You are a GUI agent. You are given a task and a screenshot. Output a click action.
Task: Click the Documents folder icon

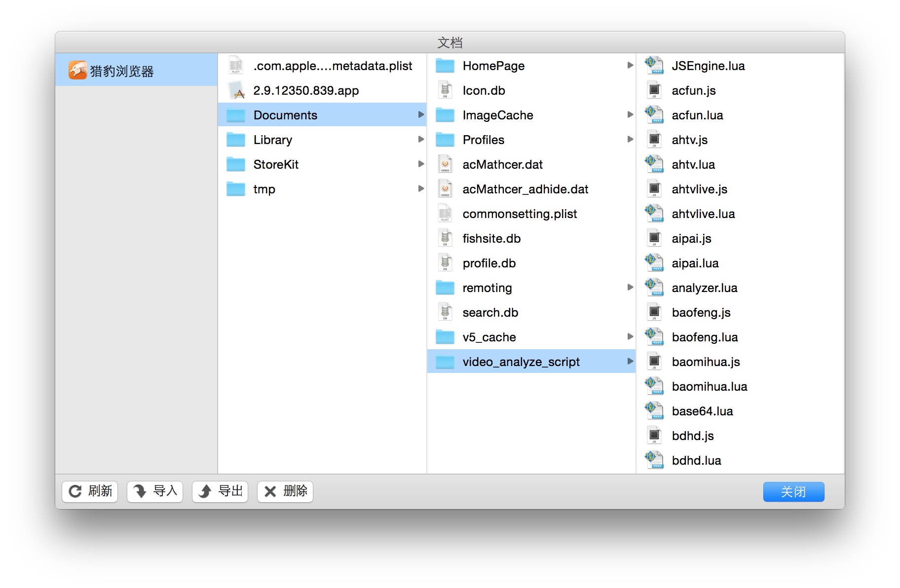[x=236, y=115]
